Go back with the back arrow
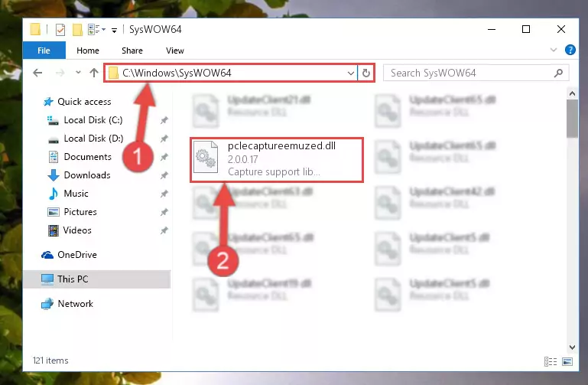 (37, 73)
